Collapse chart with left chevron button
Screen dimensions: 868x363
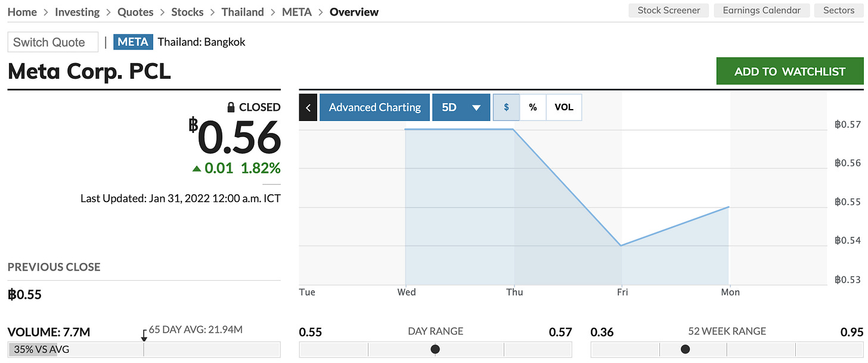click(308, 107)
